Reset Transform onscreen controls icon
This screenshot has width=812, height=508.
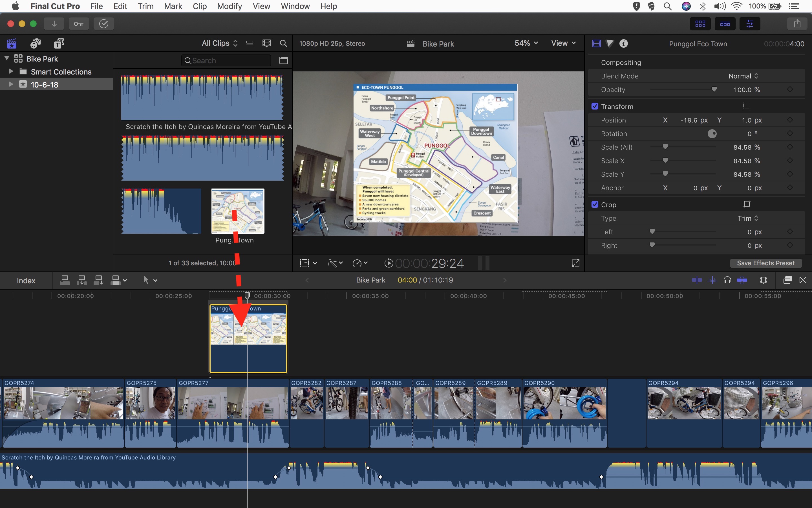[x=747, y=106]
